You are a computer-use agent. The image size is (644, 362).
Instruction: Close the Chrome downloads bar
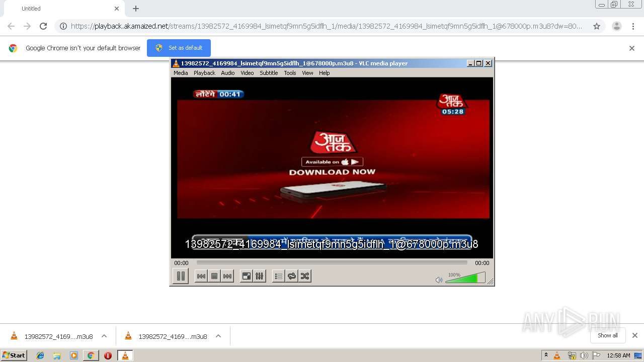point(635,335)
